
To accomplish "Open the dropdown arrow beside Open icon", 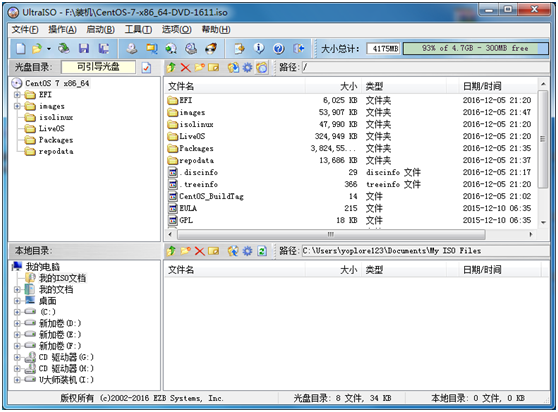I will coord(49,49).
